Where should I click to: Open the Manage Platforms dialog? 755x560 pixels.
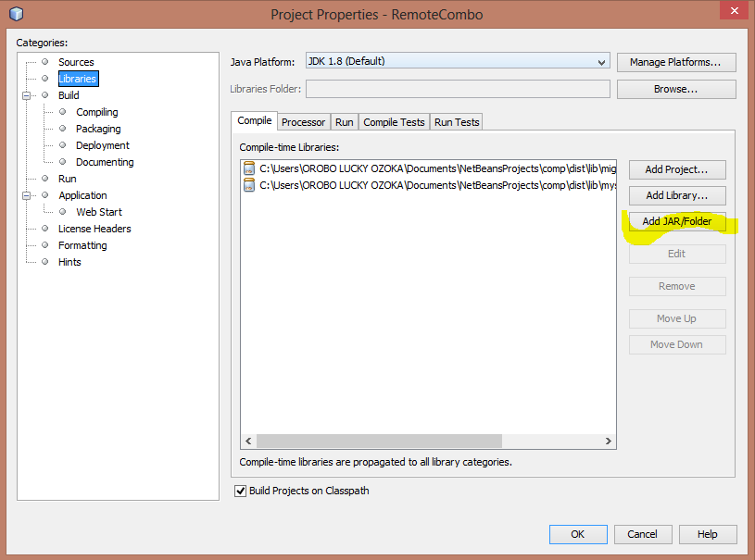[x=676, y=62]
